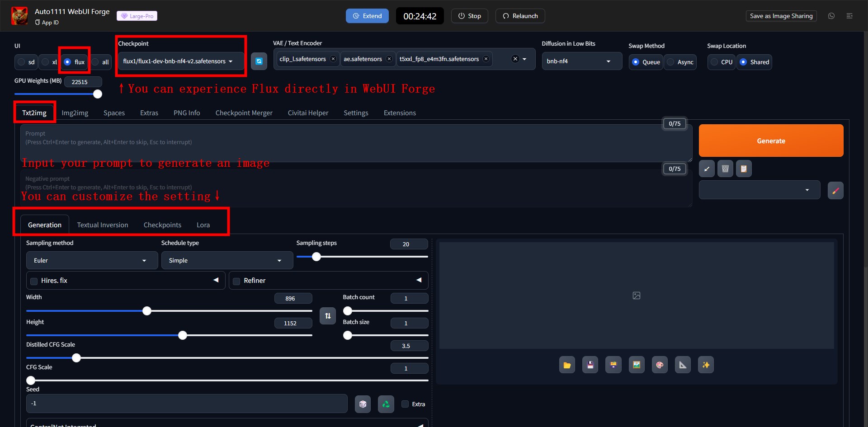Enable the Hires. fix checkbox
This screenshot has height=427, width=868.
[34, 281]
